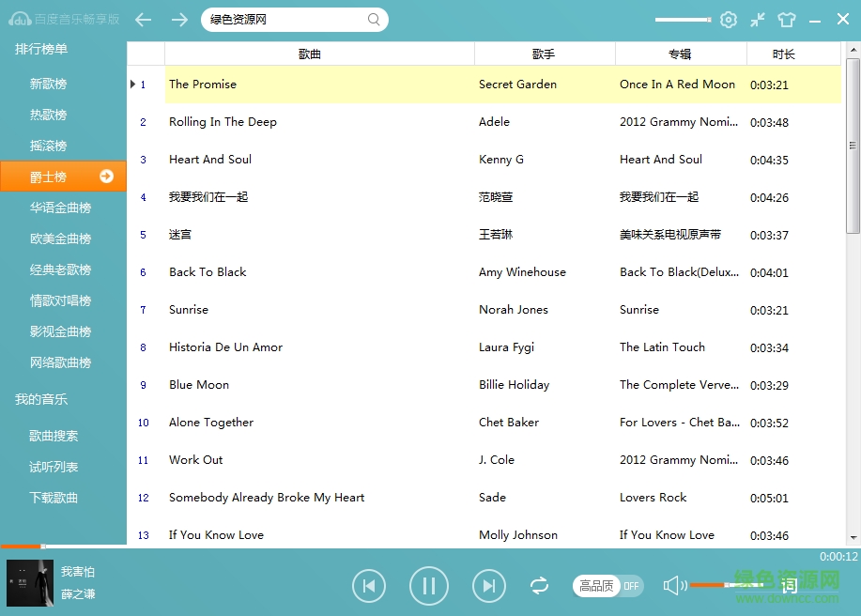The height and width of the screenshot is (616, 861).
Task: Click the 薛之谦 album art thumbnail
Action: 29,582
